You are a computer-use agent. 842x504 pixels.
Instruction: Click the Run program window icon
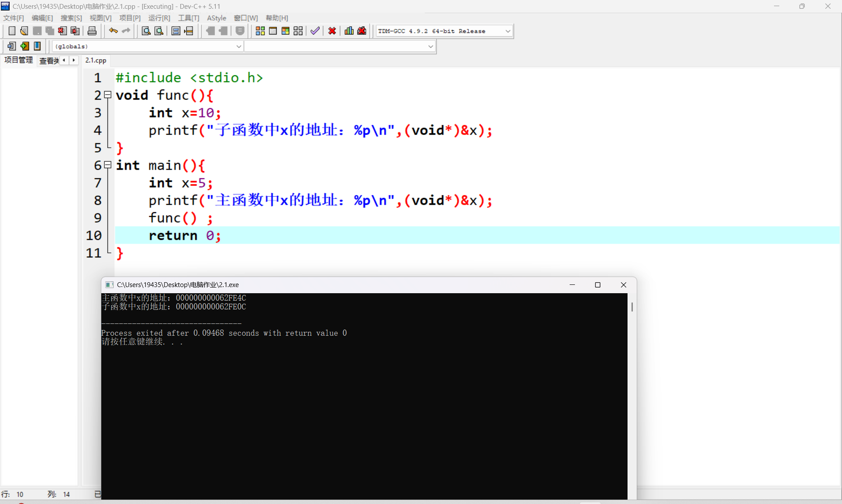click(x=273, y=31)
